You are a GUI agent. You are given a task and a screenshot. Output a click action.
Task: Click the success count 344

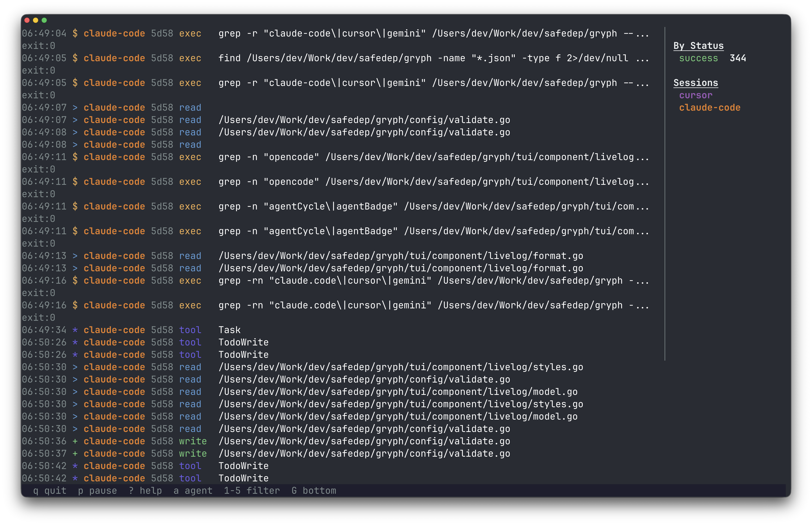738,58
